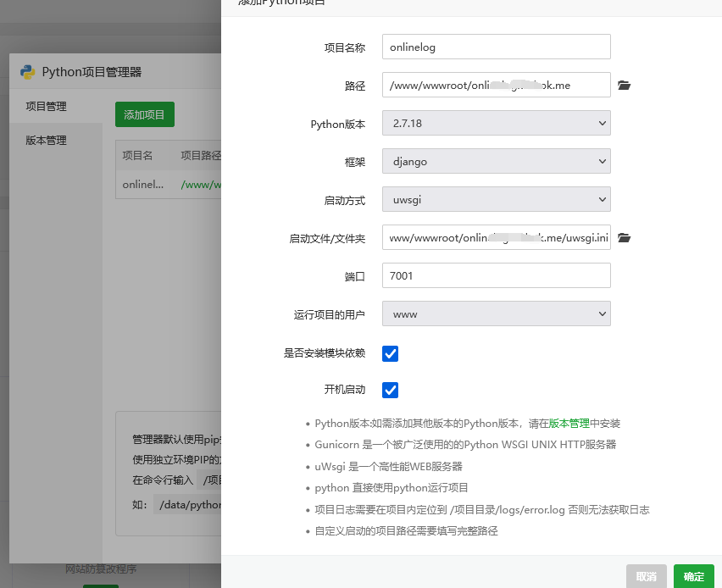Toggle the install module dependencies checkbox
This screenshot has width=722, height=588.
pyautogui.click(x=390, y=353)
